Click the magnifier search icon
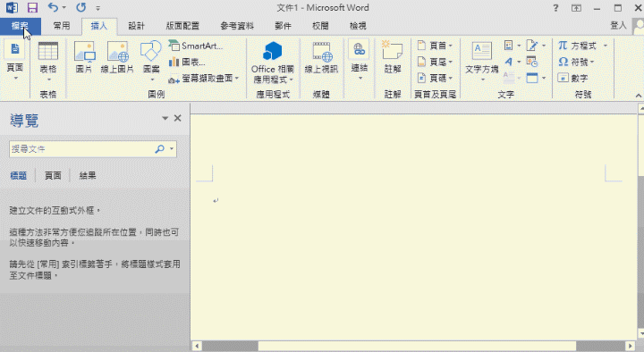This screenshot has width=644, height=352. pos(159,149)
